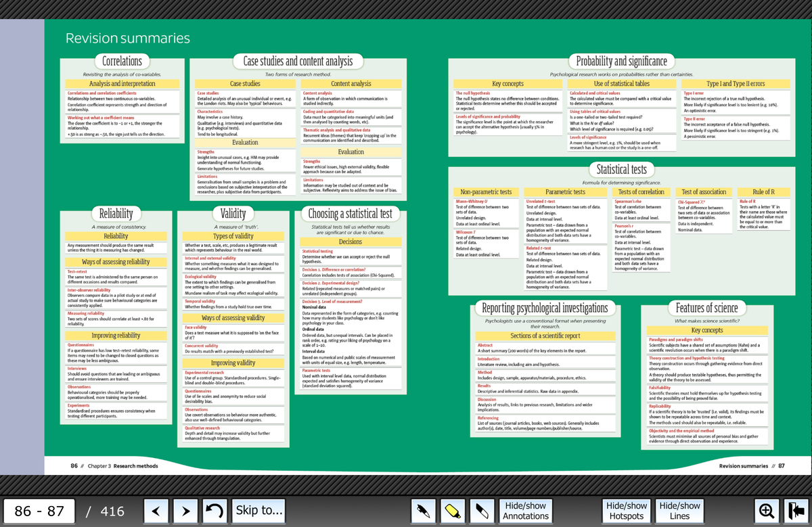This screenshot has width=812, height=527.
Task: Click the 'Features of science' heading
Action: (x=707, y=308)
